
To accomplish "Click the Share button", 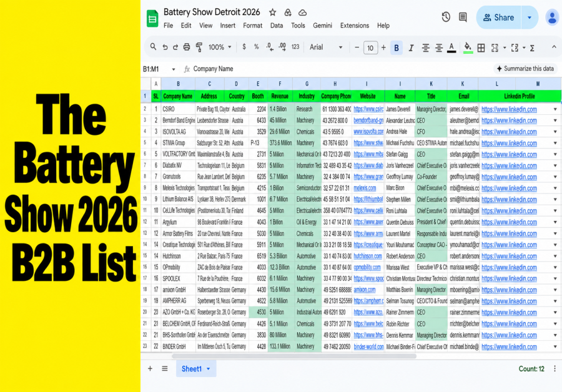I will click(x=498, y=17).
